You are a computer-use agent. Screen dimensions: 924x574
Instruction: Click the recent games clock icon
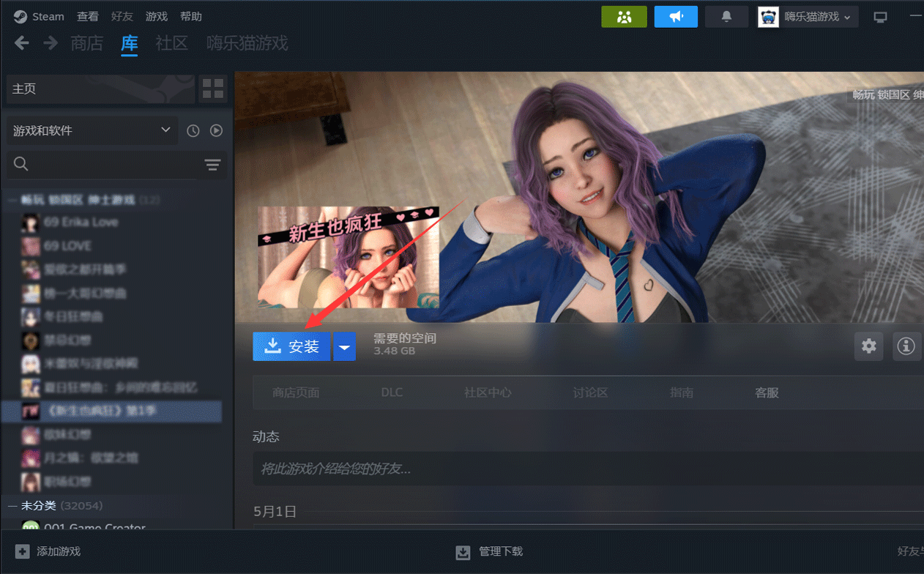(x=193, y=130)
